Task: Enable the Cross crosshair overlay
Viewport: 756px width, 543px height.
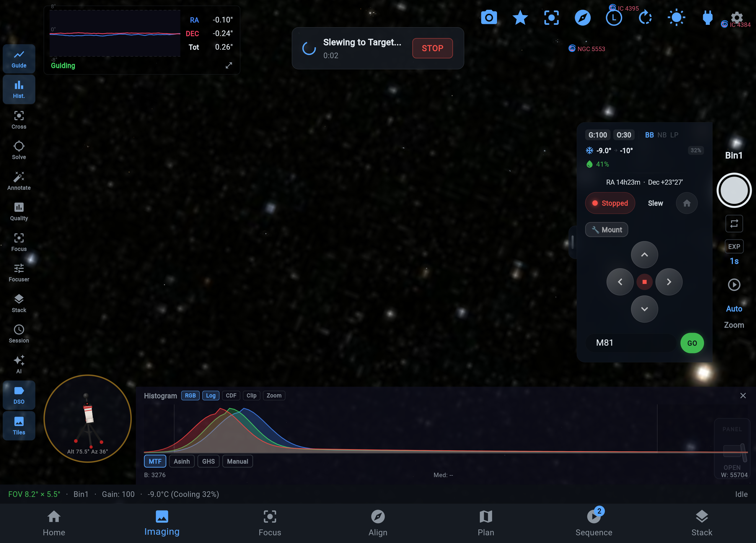Action: pyautogui.click(x=19, y=120)
